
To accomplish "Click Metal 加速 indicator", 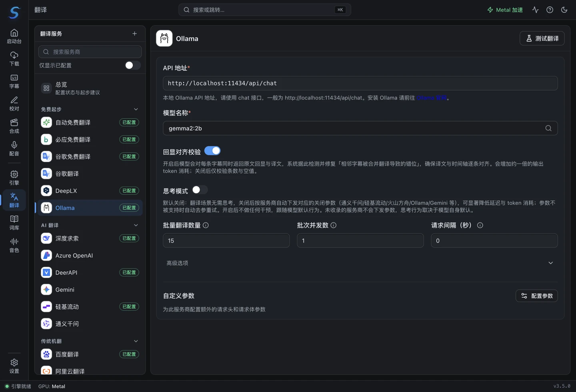I will 505,10.
